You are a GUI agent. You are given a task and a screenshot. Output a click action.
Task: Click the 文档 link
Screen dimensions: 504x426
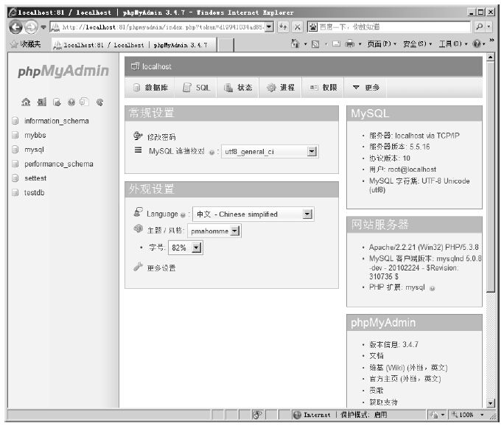377,355
